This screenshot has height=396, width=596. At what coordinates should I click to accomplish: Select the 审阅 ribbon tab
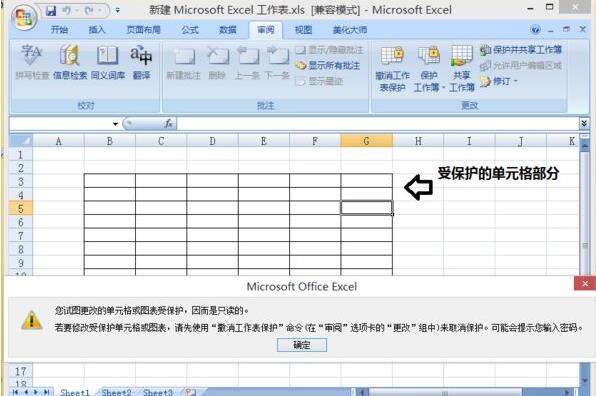(x=266, y=30)
